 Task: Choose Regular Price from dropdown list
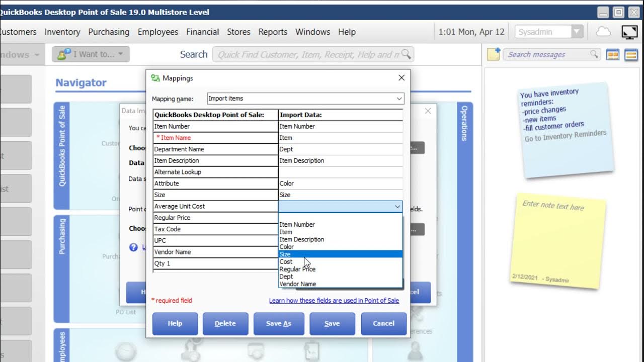(x=341, y=269)
